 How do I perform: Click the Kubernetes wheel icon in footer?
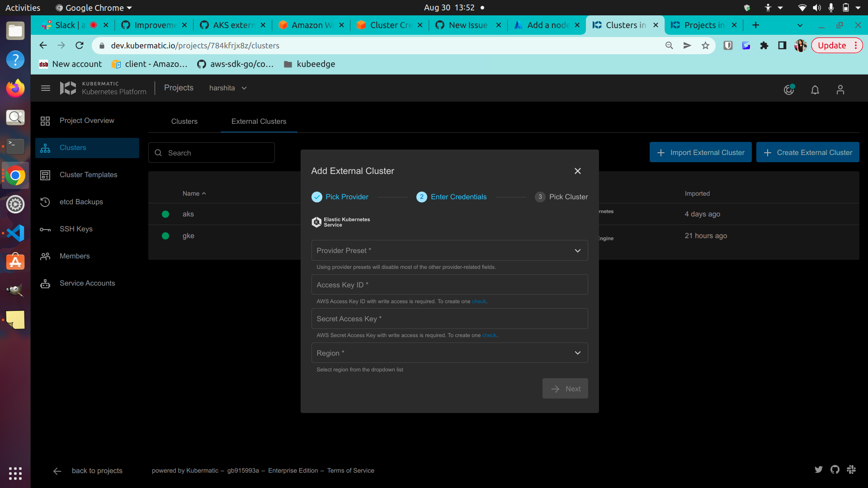(852, 469)
